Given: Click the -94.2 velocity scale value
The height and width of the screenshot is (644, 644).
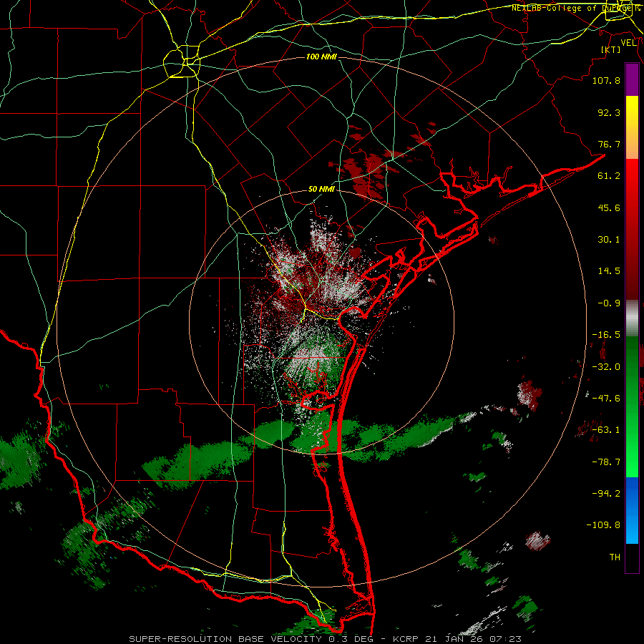Looking at the screenshot, I should click(x=606, y=493).
